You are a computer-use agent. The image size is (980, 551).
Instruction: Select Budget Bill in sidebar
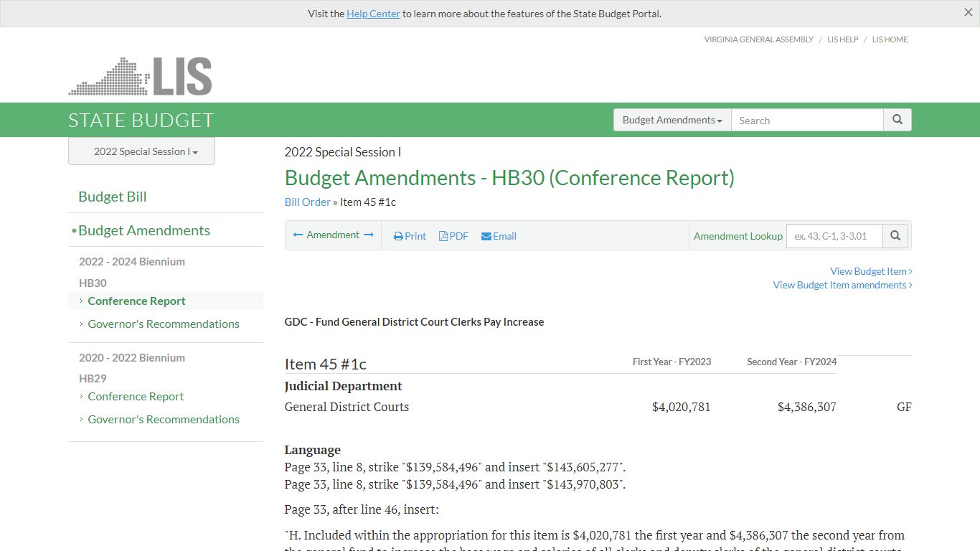(x=113, y=197)
